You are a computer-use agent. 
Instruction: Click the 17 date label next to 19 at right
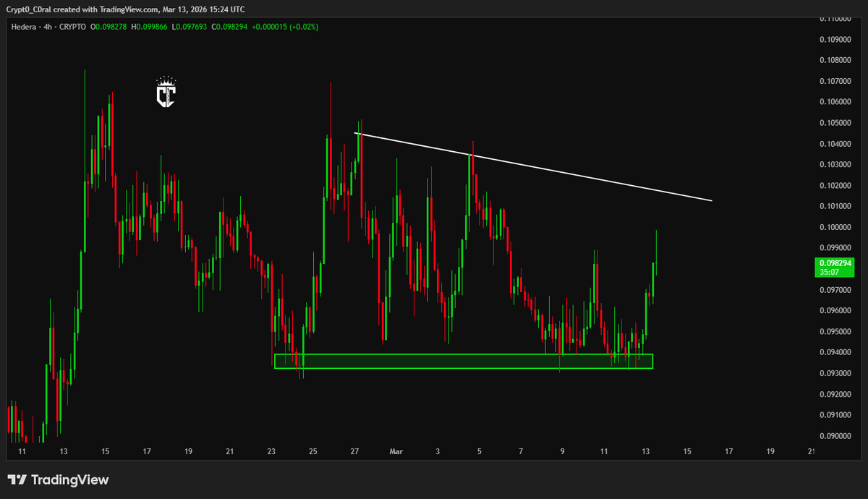(x=728, y=452)
